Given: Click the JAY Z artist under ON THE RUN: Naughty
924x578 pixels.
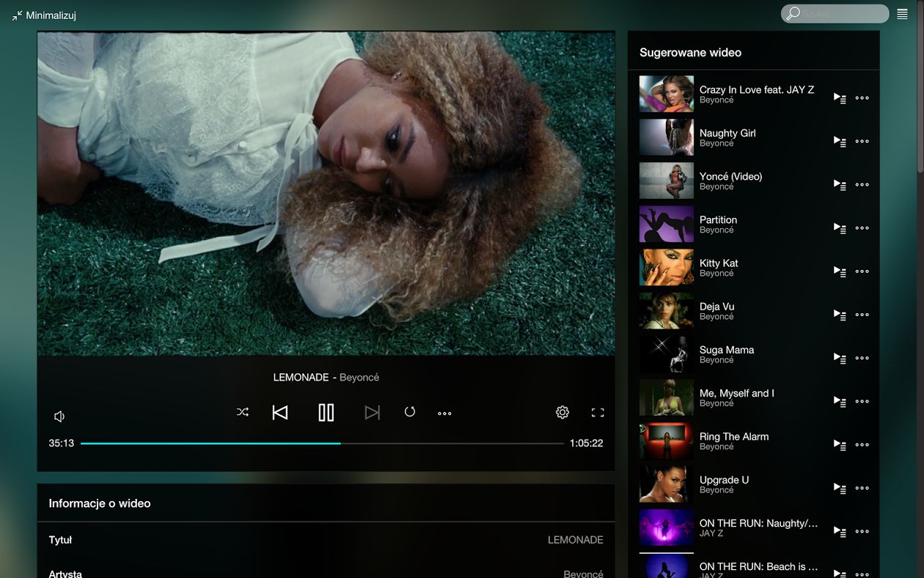Looking at the screenshot, I should tap(711, 533).
